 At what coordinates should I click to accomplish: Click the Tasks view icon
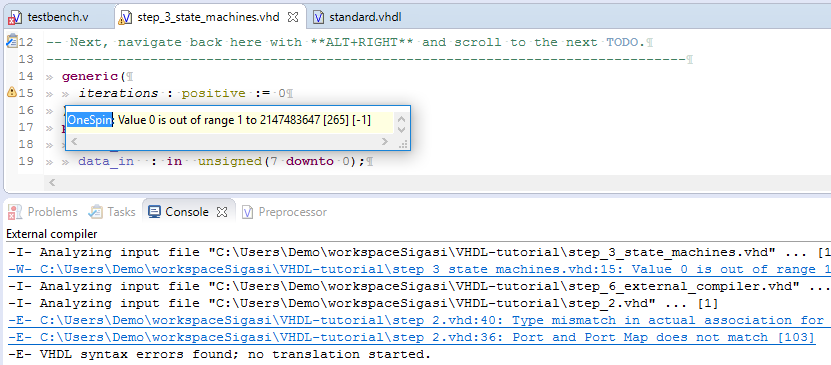(95, 212)
